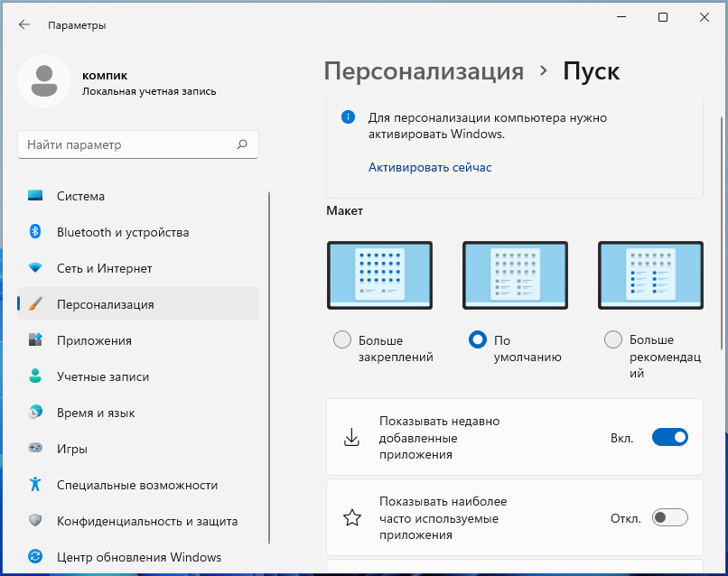Screen dimensions: 728x576
Task: Click the Центр обновления Windows icon
Action: 36,557
